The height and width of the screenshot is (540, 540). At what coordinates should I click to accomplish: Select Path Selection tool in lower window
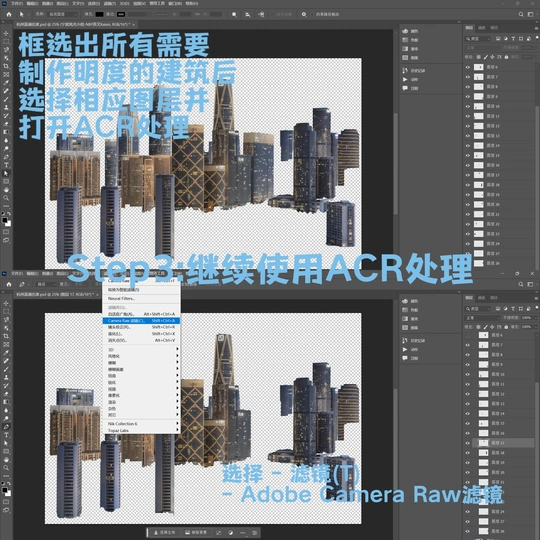click(x=6, y=443)
